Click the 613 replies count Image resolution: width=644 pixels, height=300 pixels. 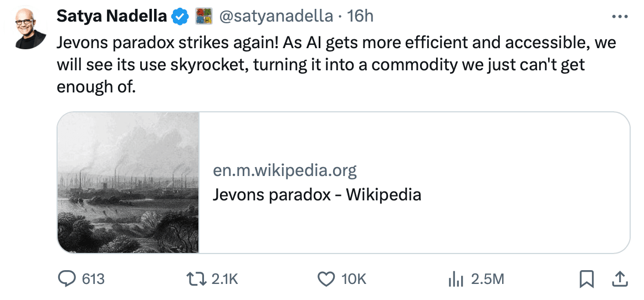coord(93,280)
